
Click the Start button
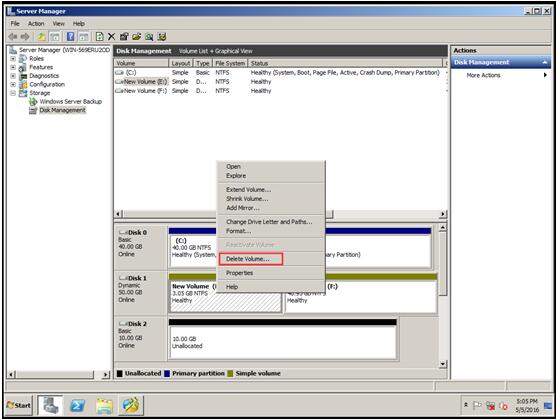coord(19,405)
